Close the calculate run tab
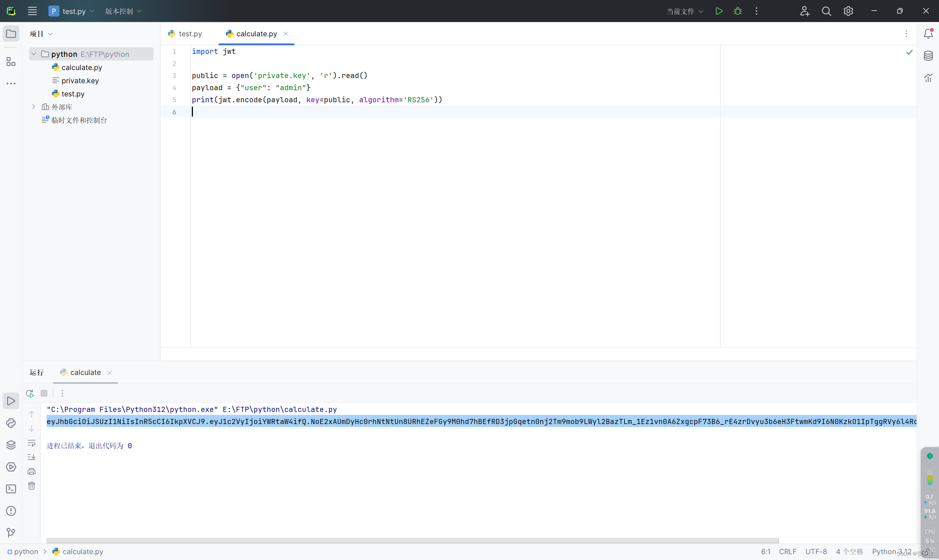 point(110,372)
